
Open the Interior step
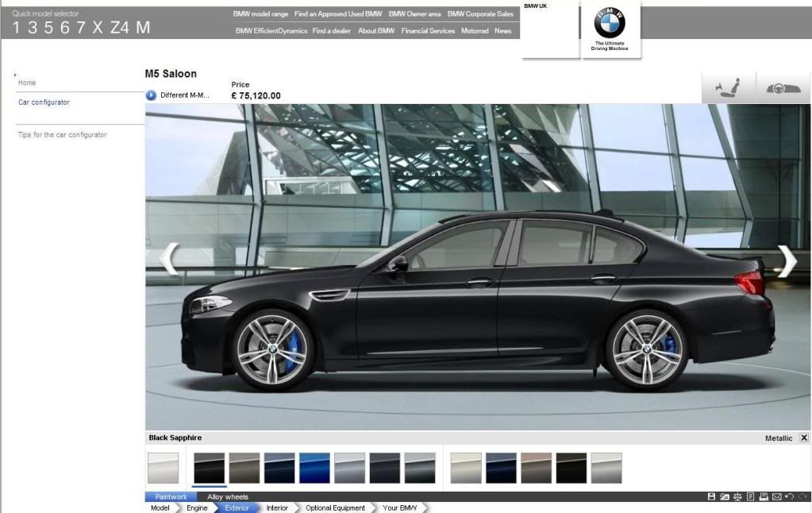pyautogui.click(x=277, y=507)
